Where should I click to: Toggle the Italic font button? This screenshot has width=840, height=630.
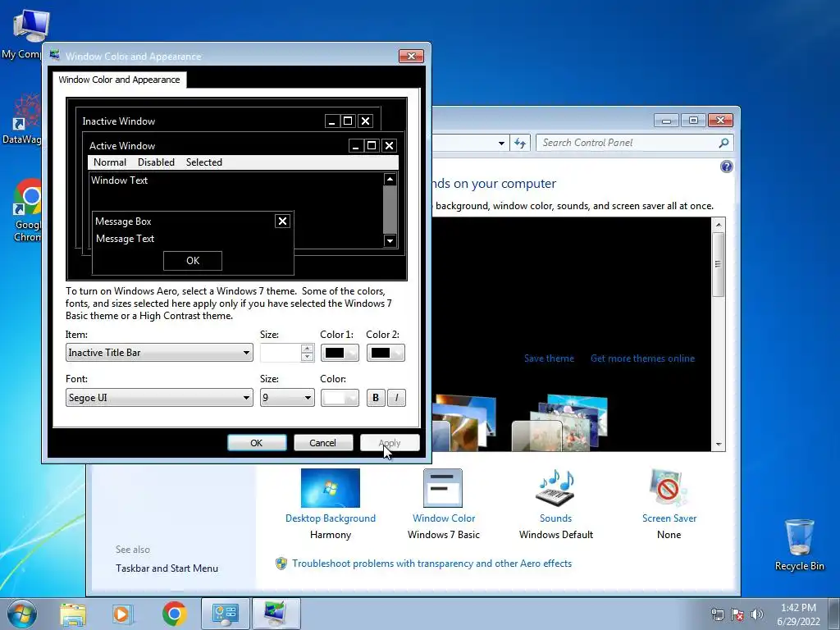[x=396, y=398]
